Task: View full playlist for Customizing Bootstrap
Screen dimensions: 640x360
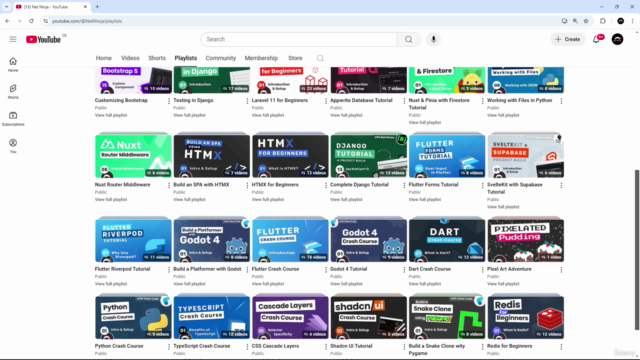Action: [x=111, y=115]
